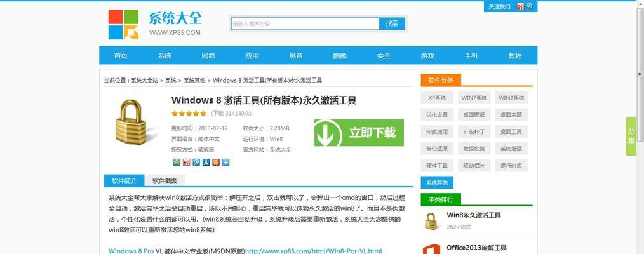Open 影音 in navigation bar

click(x=296, y=56)
